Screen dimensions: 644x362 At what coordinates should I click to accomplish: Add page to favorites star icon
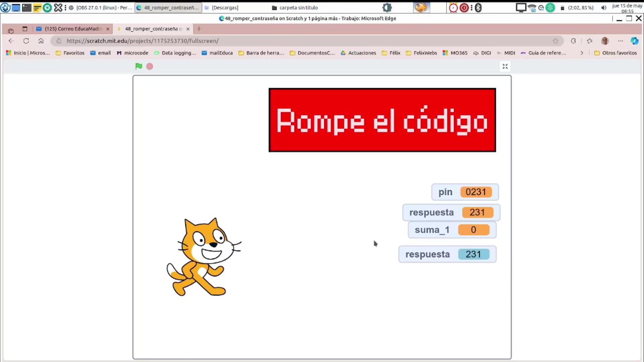click(555, 41)
